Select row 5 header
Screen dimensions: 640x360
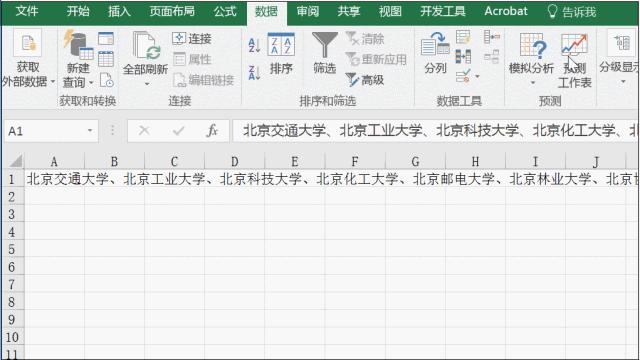[12, 249]
